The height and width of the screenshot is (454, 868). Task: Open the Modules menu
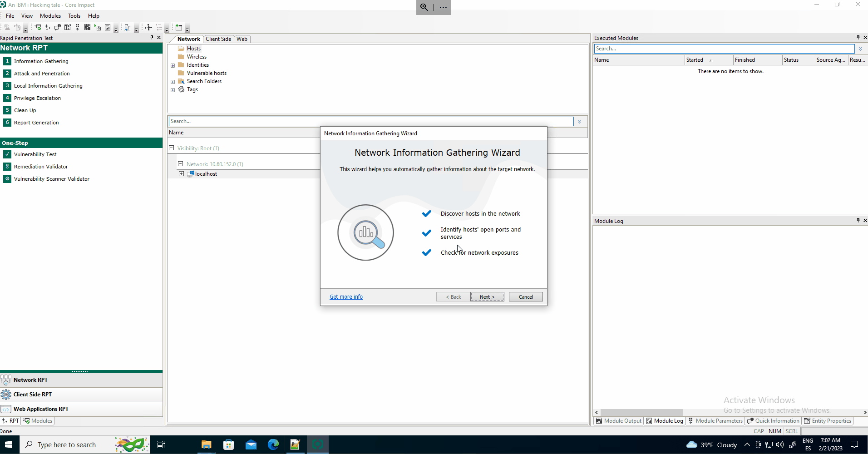(x=50, y=16)
